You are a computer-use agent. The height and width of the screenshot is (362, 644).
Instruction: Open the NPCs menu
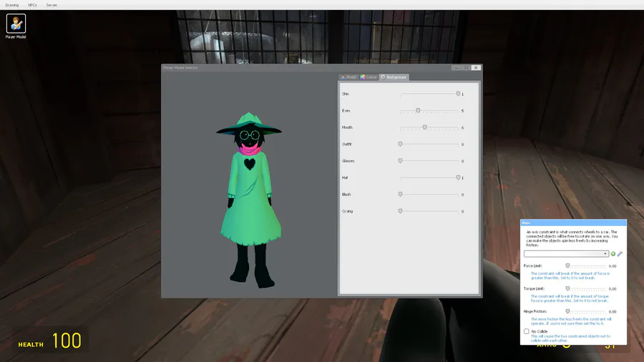pos(32,5)
